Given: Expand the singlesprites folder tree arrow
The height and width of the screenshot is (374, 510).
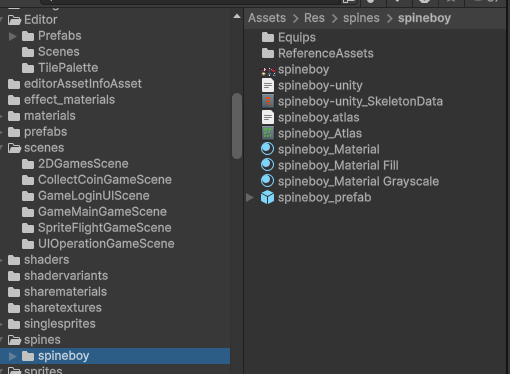Looking at the screenshot, I should point(1,324).
